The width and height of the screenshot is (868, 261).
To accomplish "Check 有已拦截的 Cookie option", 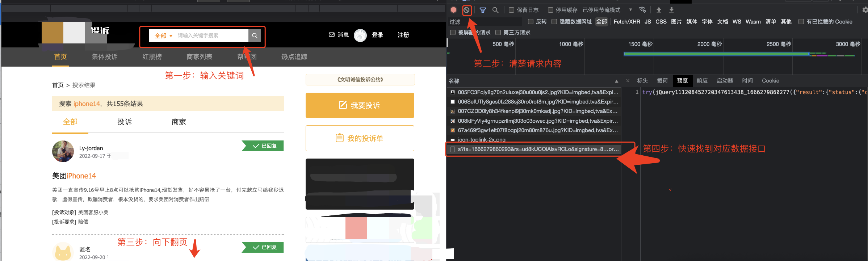I will click(801, 22).
